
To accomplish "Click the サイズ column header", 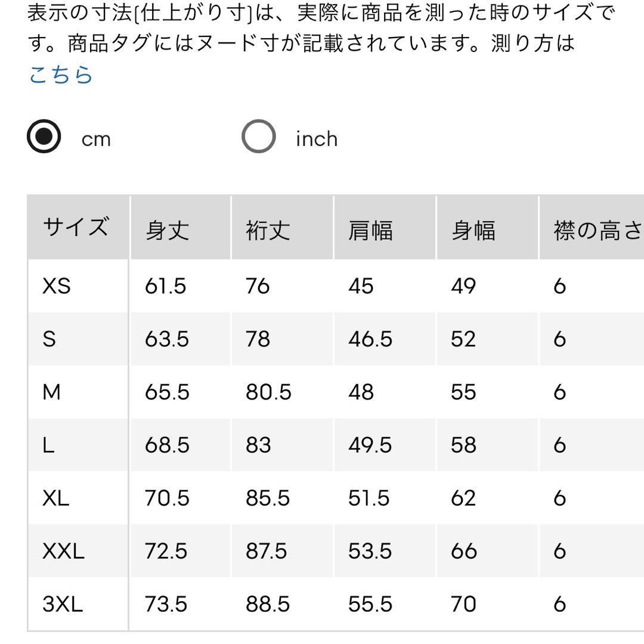I will pyautogui.click(x=78, y=228).
